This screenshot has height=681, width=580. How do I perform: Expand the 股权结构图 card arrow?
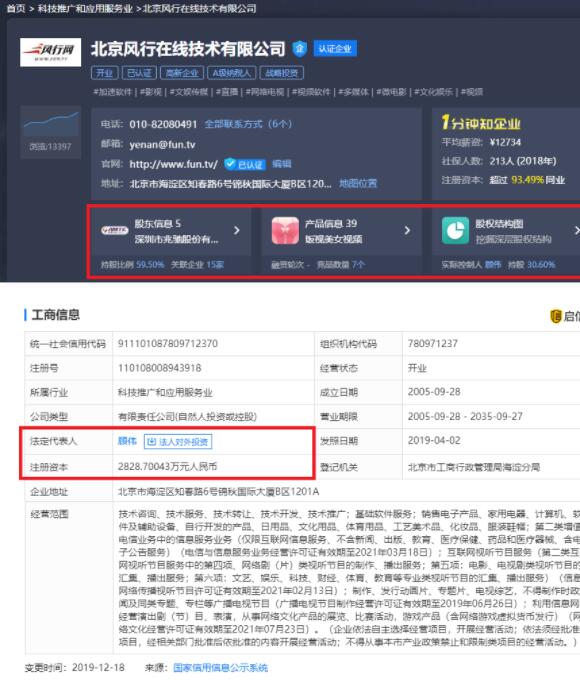[577, 231]
